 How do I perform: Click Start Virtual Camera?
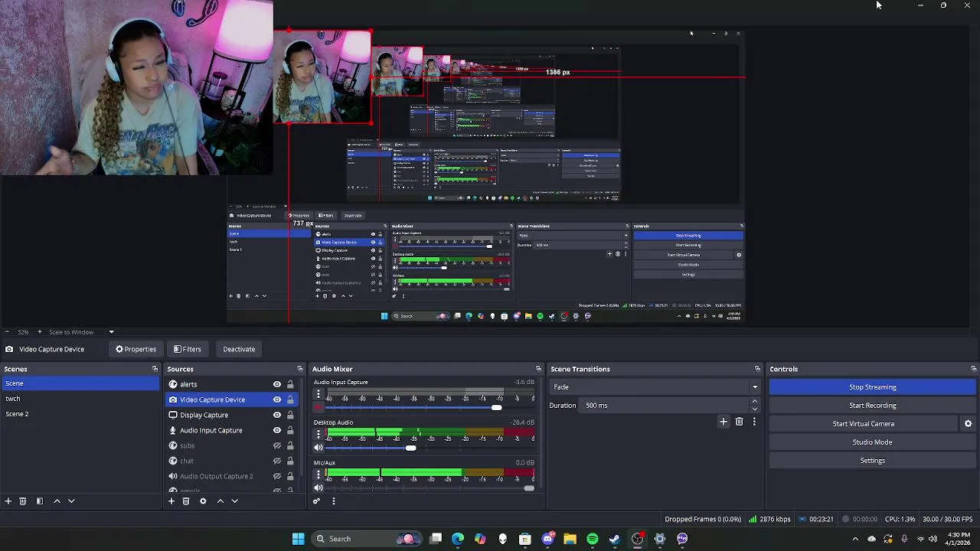(x=864, y=424)
